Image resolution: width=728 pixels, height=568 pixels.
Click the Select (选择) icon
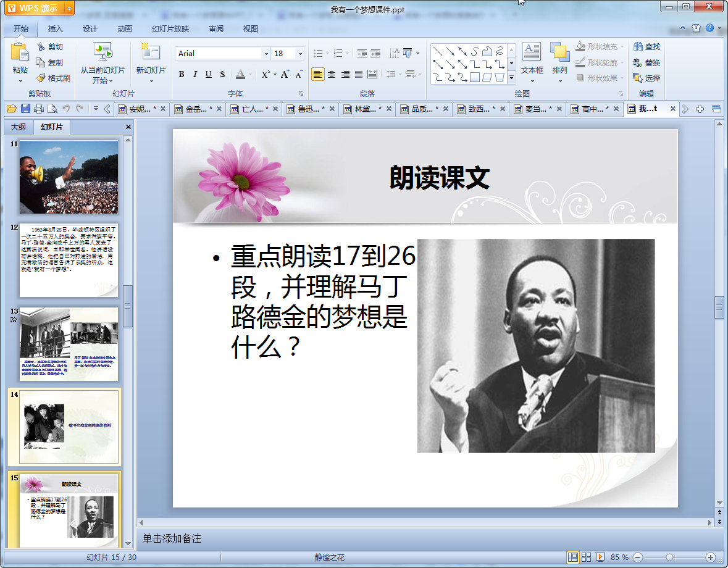click(638, 78)
